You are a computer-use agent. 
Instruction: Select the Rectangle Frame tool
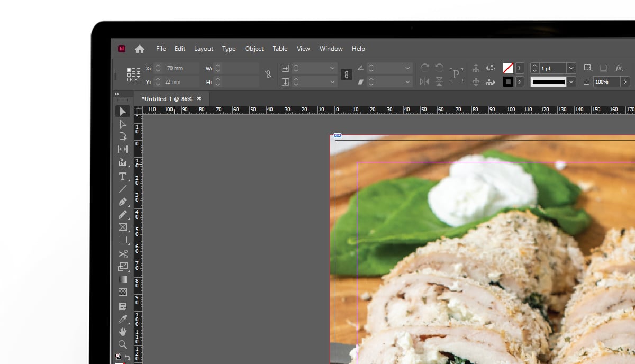click(x=123, y=227)
